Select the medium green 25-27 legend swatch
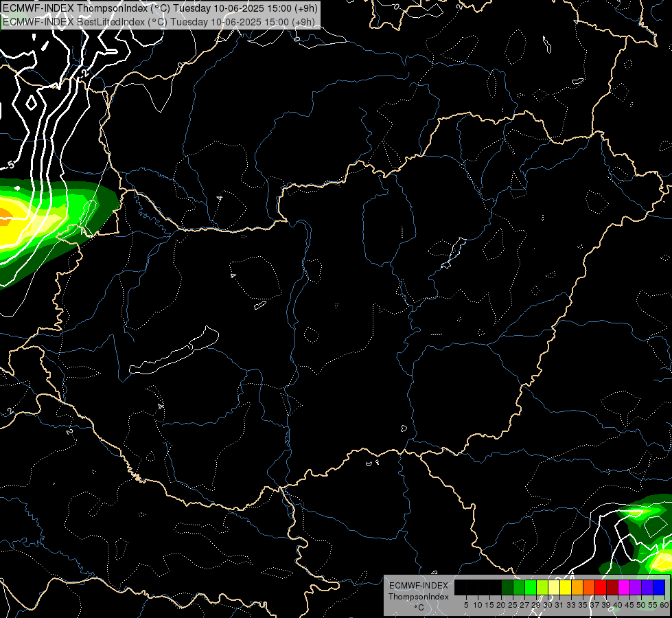This screenshot has height=618, width=672. [x=519, y=587]
